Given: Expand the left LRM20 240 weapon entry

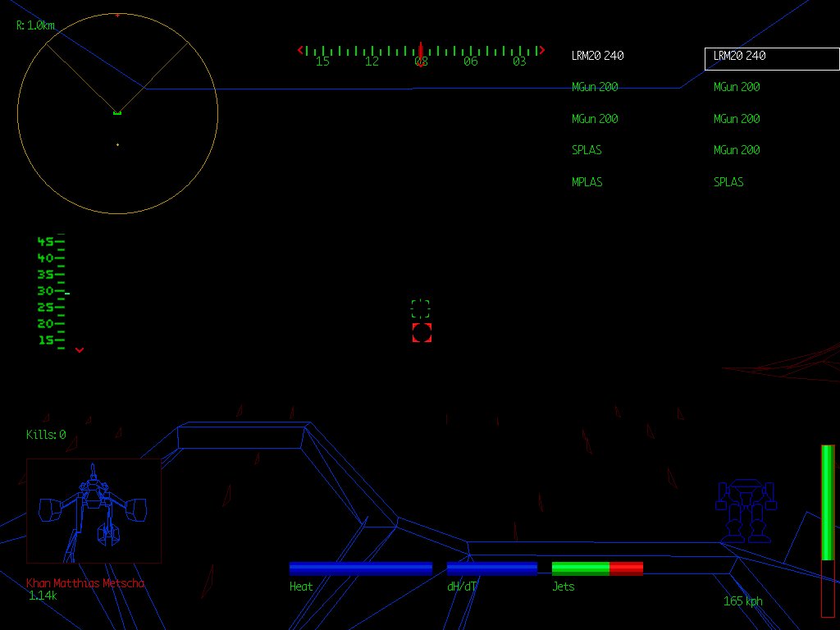Looking at the screenshot, I should click(597, 55).
